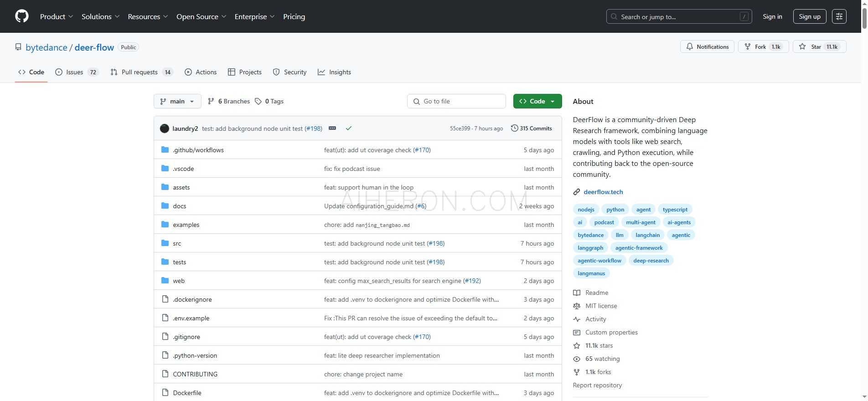Expand the commit message ellipsis button

point(332,129)
